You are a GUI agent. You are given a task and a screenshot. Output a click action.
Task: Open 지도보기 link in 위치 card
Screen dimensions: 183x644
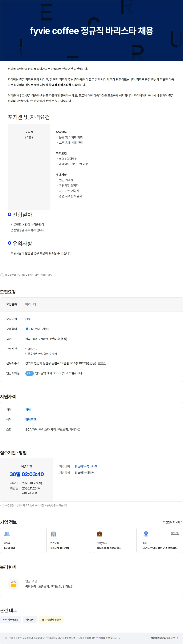pos(175,533)
